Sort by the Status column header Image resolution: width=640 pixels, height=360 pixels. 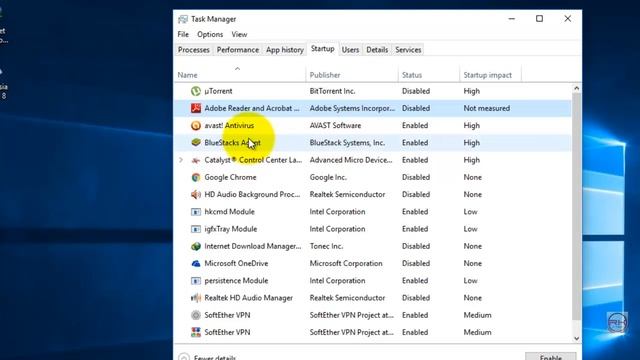tap(429, 75)
